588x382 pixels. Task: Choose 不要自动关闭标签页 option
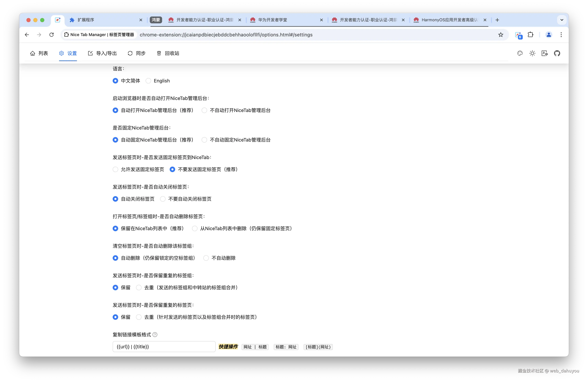(163, 199)
